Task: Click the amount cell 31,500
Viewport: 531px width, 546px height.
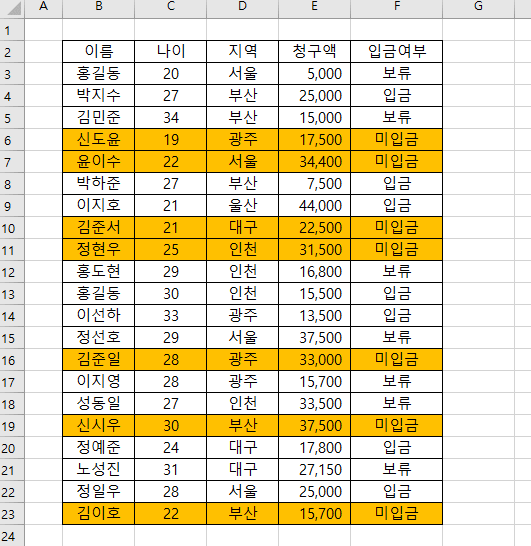Action: click(315, 250)
